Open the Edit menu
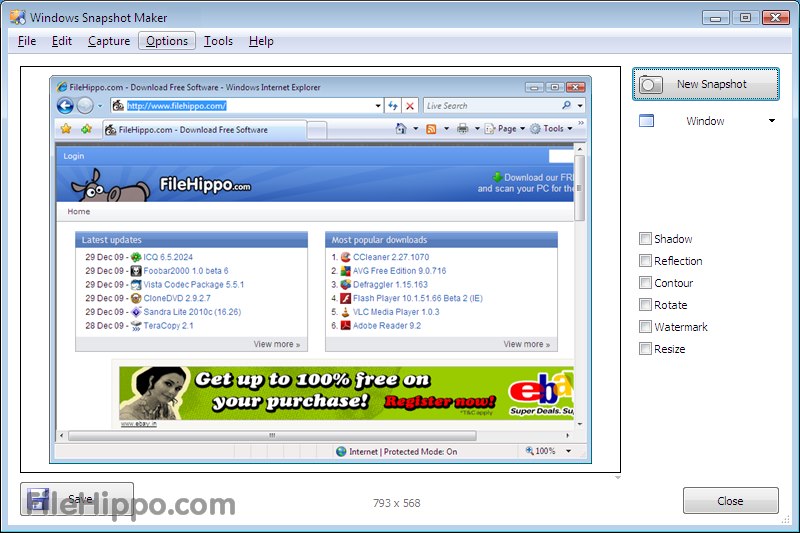Screen dimensions: 800x533 pos(62,41)
